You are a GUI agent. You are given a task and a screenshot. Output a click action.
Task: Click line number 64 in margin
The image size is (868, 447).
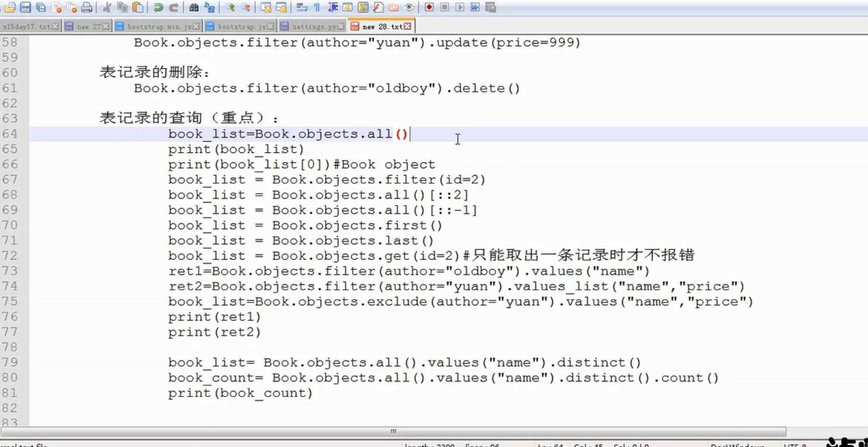(x=10, y=134)
